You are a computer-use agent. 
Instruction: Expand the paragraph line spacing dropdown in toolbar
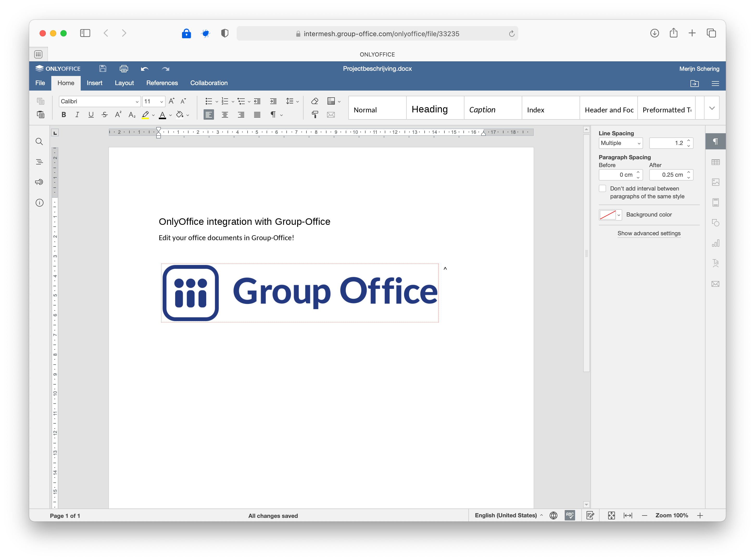pos(298,101)
